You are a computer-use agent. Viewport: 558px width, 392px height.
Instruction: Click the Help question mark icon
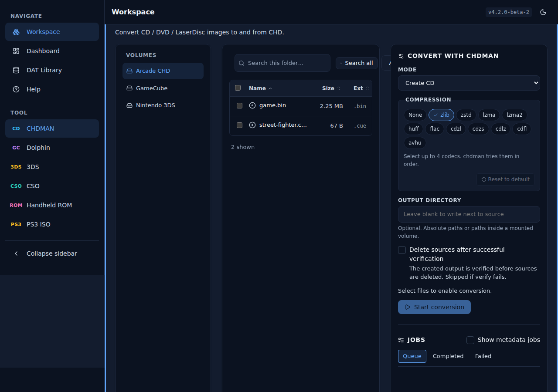16,89
